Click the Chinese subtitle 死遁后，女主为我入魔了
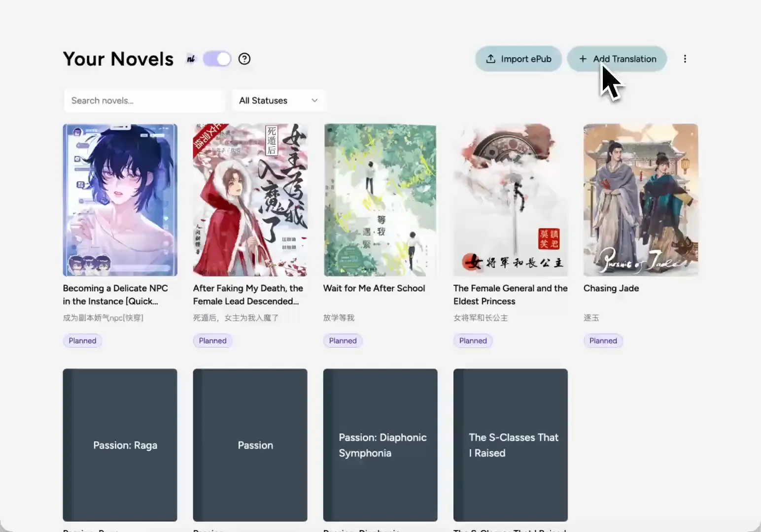The width and height of the screenshot is (761, 532). click(x=236, y=318)
